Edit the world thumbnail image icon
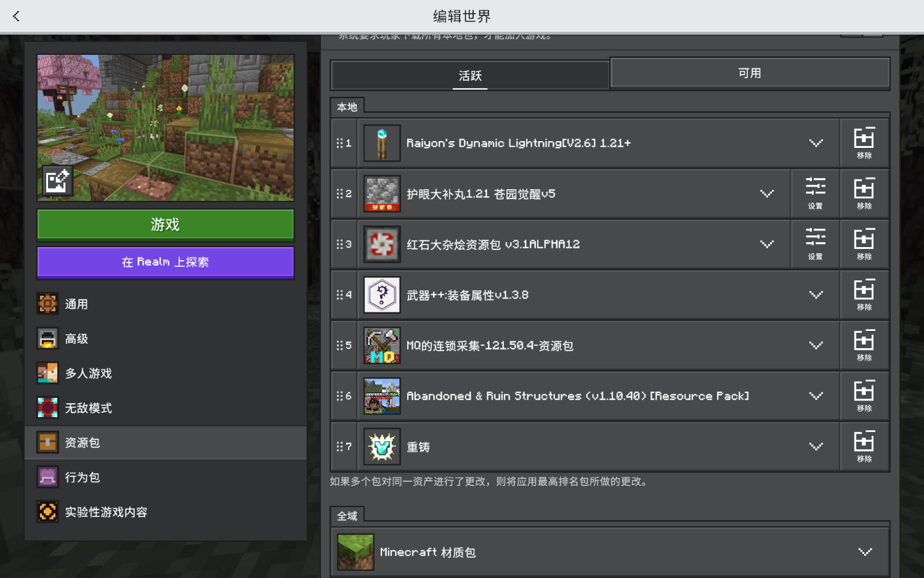 click(57, 181)
